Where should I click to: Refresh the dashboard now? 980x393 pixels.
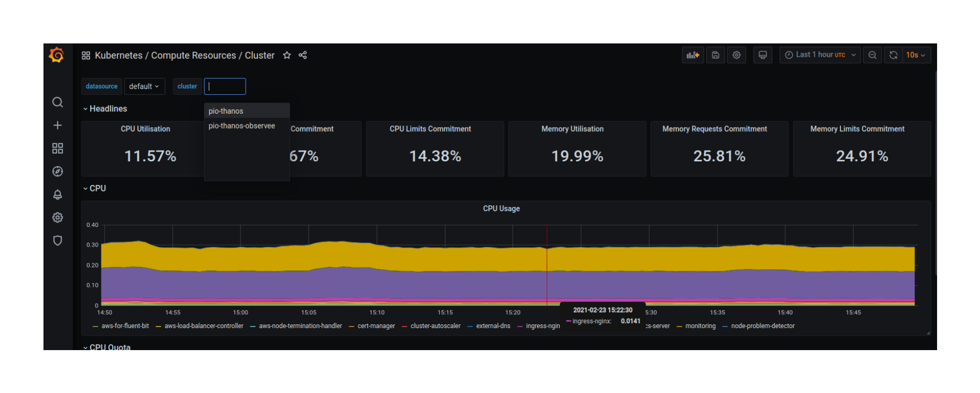893,55
